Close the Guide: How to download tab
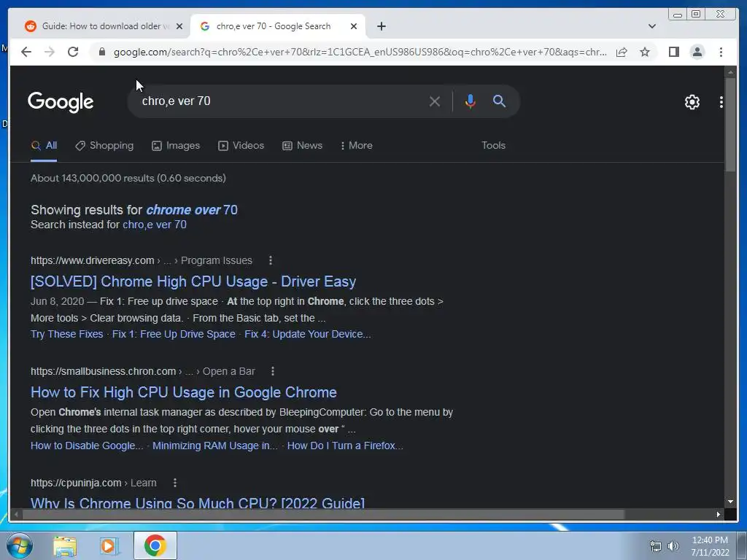The width and height of the screenshot is (747, 560). [x=179, y=26]
